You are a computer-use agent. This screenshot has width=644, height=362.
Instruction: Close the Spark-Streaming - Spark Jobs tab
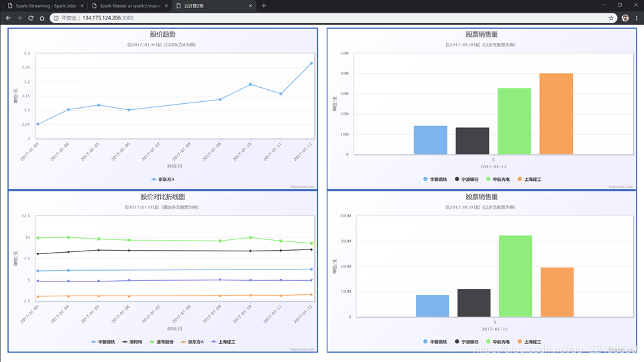(82, 6)
